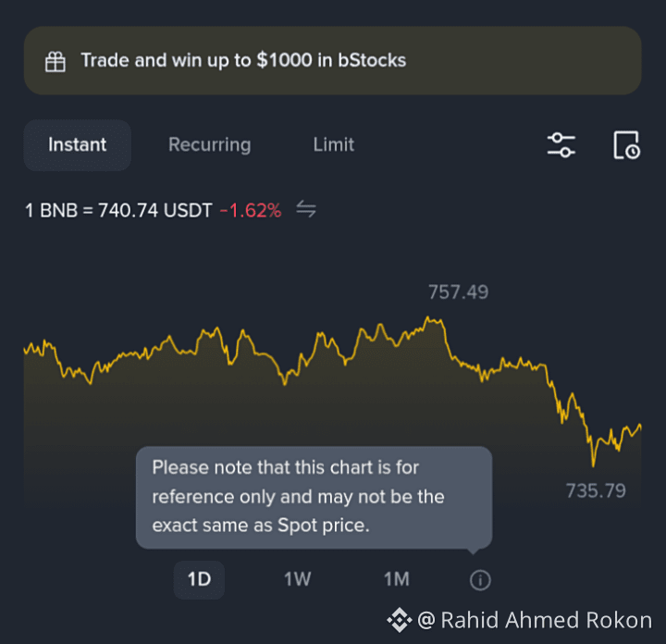Image resolution: width=666 pixels, height=644 pixels.
Task: Open the order history clock icon
Action: pos(626,145)
